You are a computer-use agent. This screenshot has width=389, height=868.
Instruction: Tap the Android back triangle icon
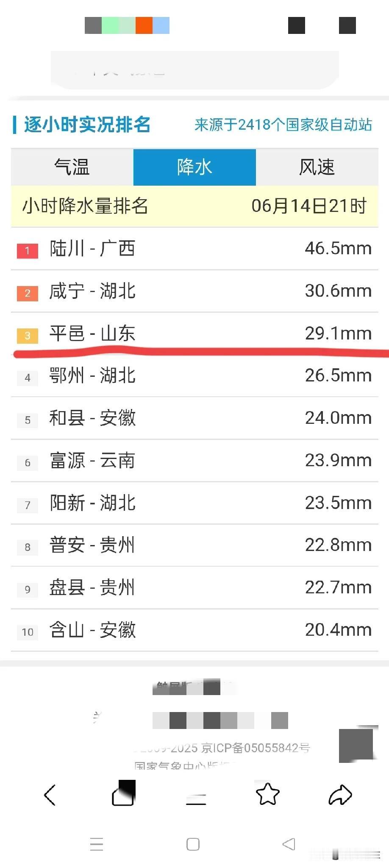289,844
